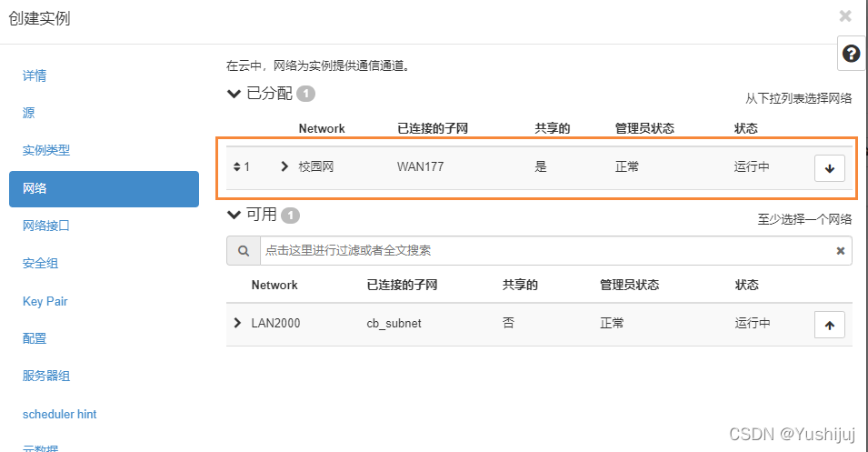This screenshot has height=452, width=868.
Task: Switch to the 配置 tab
Action: [35, 338]
